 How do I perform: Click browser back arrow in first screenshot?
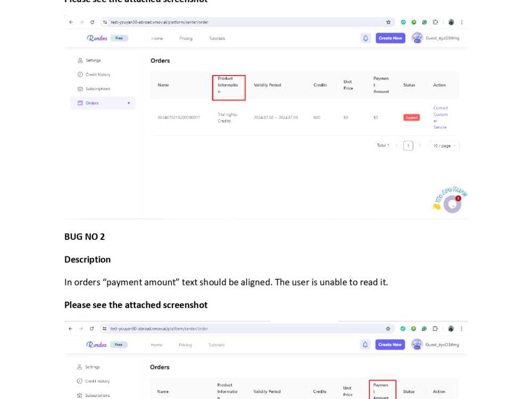71,22
